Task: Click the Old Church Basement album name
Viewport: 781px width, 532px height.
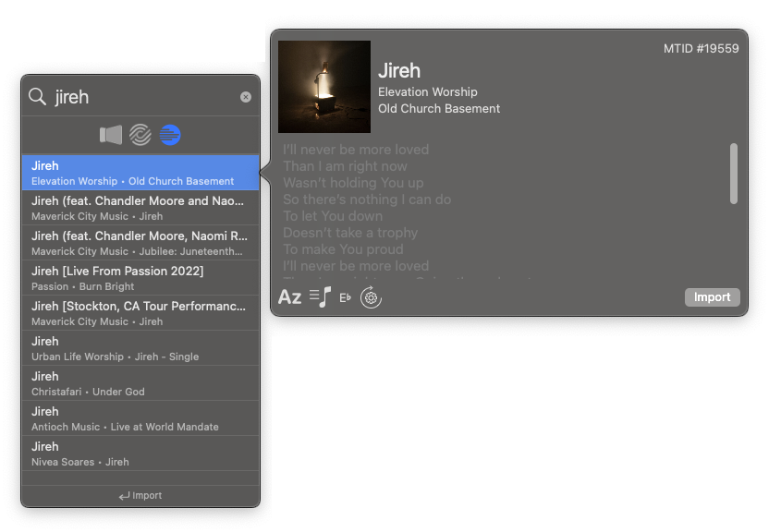Action: tap(439, 108)
